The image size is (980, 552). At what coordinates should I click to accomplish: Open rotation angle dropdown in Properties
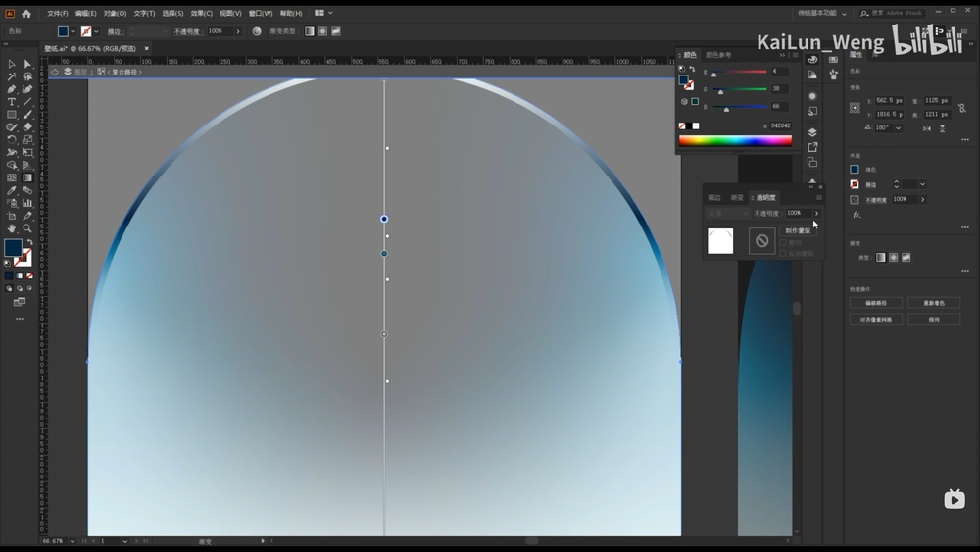(x=898, y=127)
